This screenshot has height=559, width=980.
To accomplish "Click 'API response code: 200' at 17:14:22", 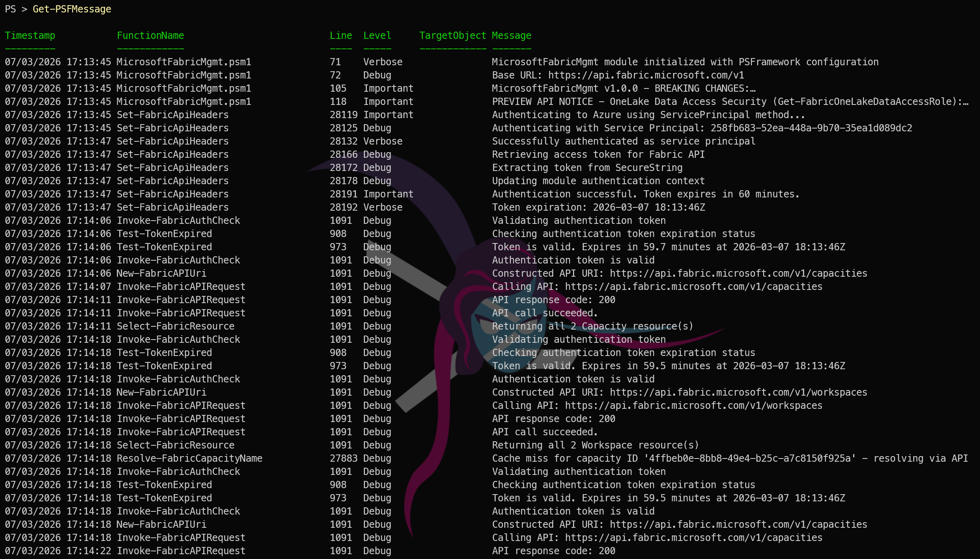I will [553, 551].
